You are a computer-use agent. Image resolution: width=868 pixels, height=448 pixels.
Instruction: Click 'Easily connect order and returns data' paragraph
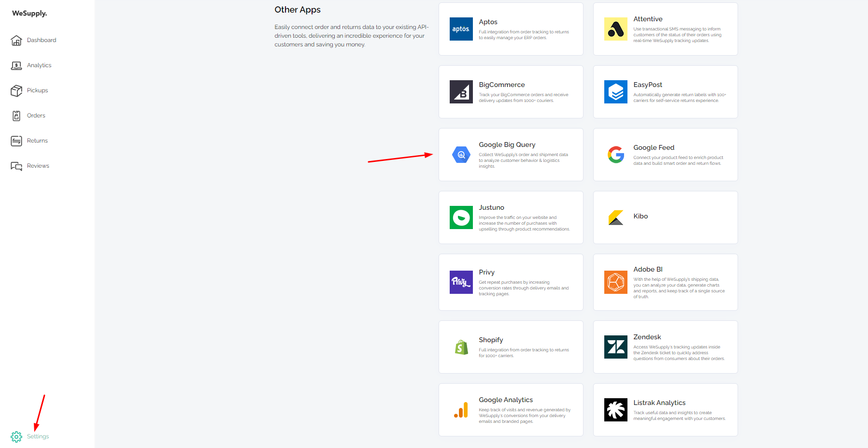tap(352, 36)
